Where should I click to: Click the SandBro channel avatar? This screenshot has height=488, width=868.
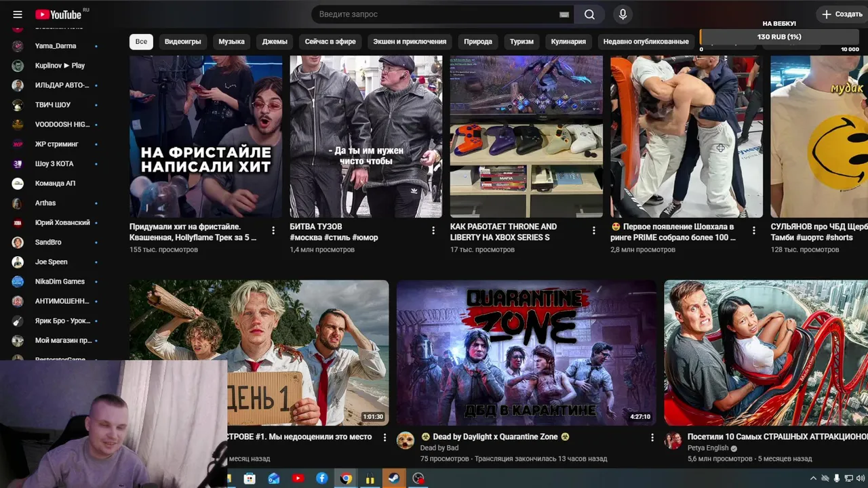coord(18,243)
